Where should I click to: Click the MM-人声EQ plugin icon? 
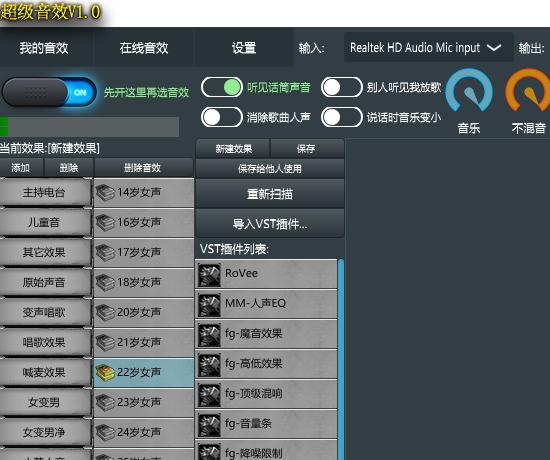point(209,305)
